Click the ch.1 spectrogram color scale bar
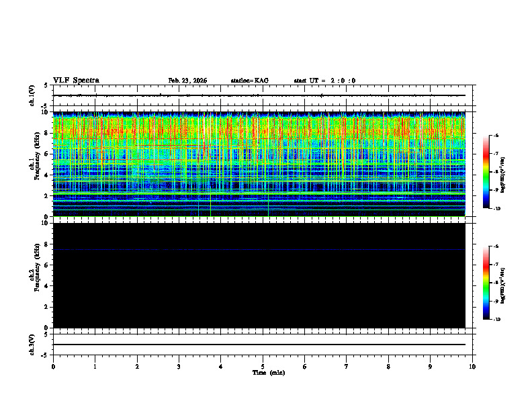Screen dimensions: 532x411 coord(486,172)
